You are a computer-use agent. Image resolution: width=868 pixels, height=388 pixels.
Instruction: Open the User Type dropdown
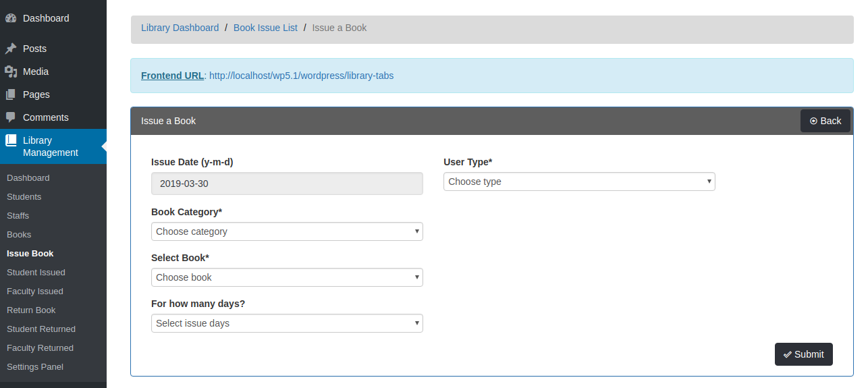[x=578, y=182]
